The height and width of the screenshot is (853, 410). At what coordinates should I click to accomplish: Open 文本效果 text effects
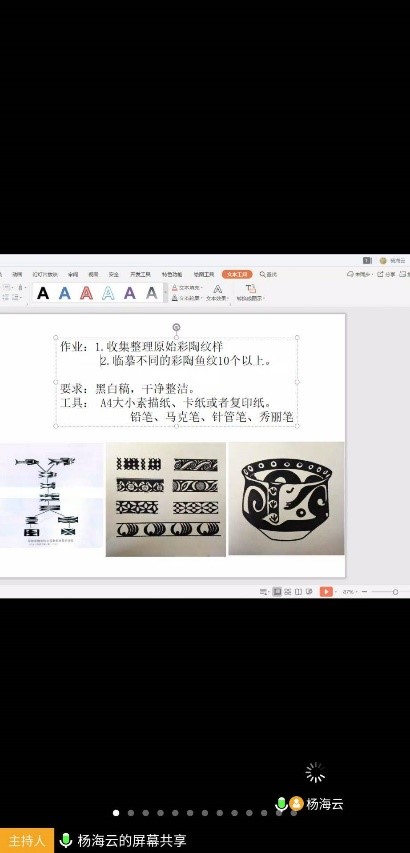[218, 293]
